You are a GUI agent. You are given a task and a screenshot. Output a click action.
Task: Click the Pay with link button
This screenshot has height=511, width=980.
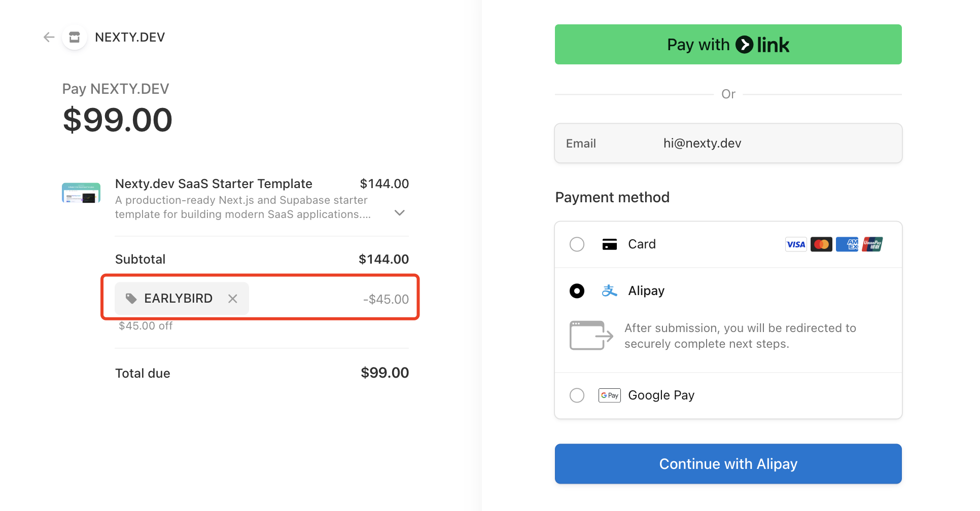tap(728, 45)
